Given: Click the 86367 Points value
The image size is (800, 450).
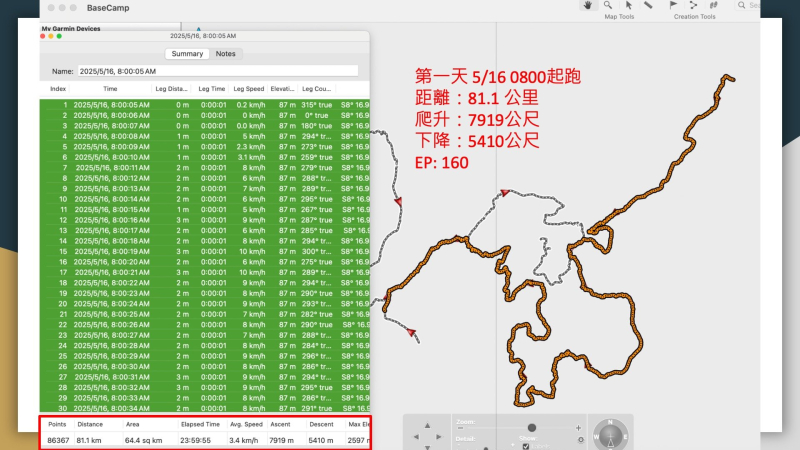Looking at the screenshot, I should 58,440.
